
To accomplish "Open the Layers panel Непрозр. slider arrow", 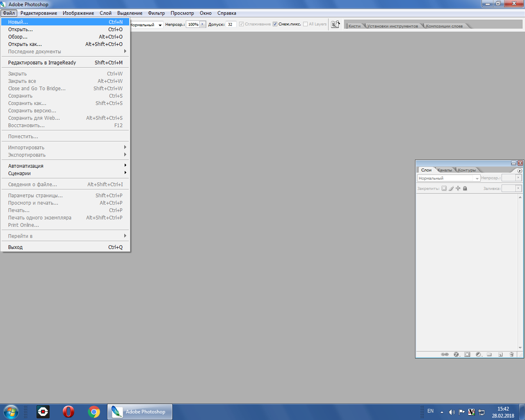I will point(518,178).
